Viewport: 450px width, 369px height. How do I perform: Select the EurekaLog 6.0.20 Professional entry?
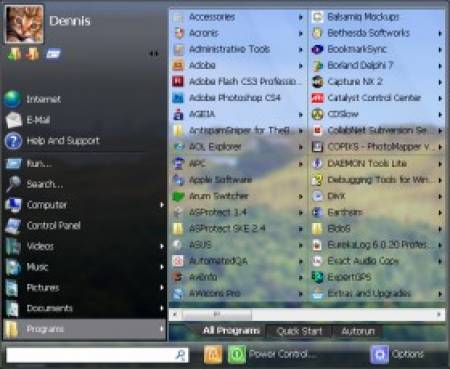(x=377, y=245)
